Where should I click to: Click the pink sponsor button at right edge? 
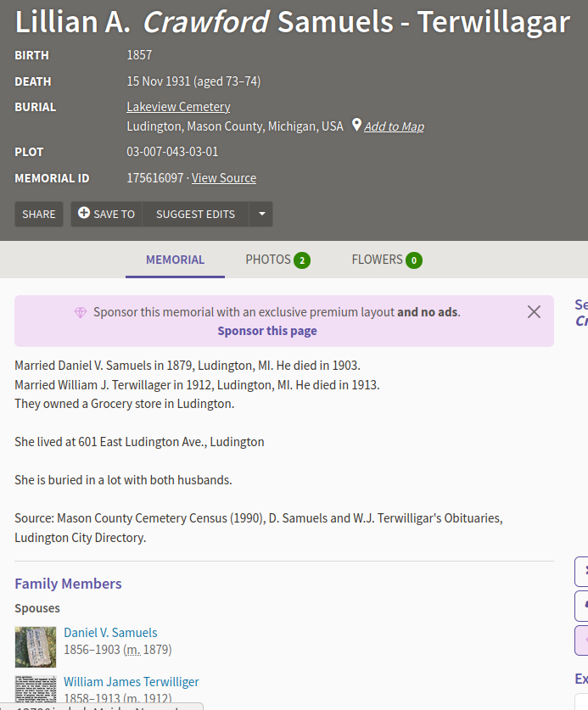pos(582,640)
